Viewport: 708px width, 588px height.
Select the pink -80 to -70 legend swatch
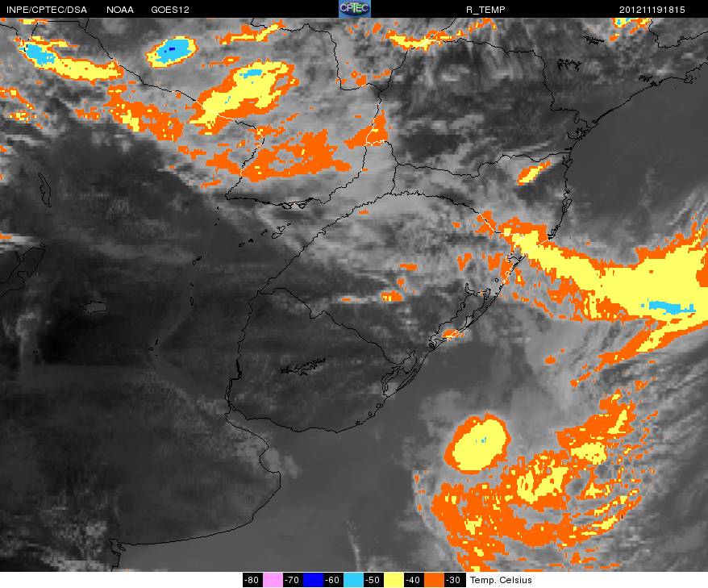coord(273,580)
